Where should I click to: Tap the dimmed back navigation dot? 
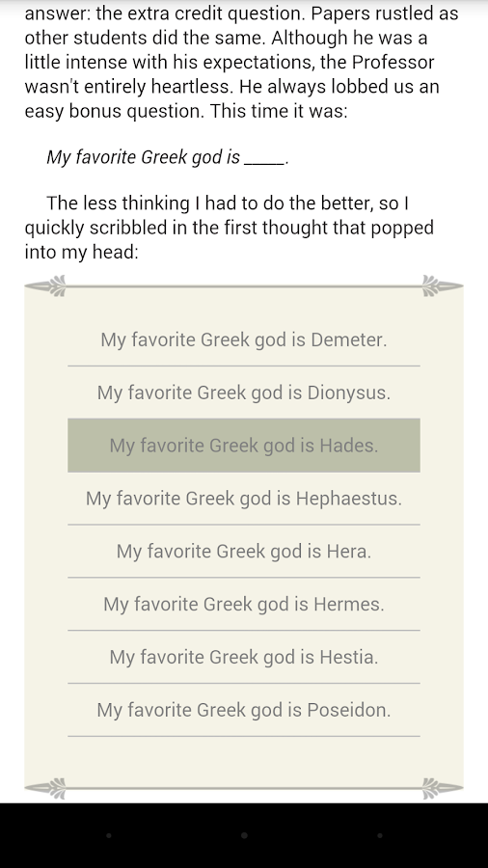108,835
